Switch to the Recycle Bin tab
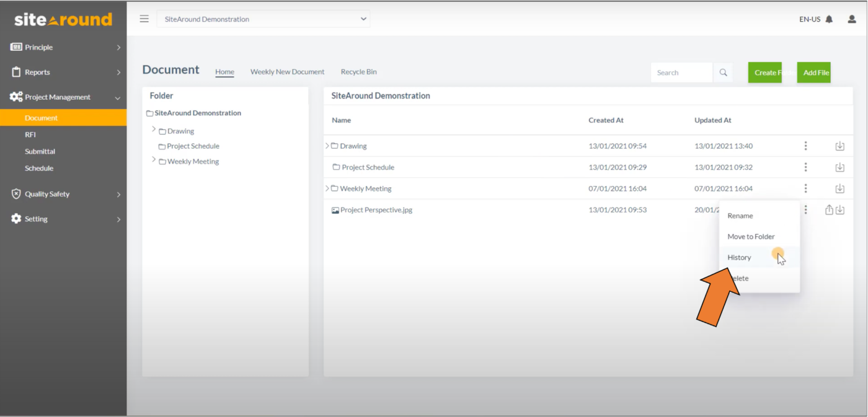The image size is (868, 417). [x=358, y=71]
